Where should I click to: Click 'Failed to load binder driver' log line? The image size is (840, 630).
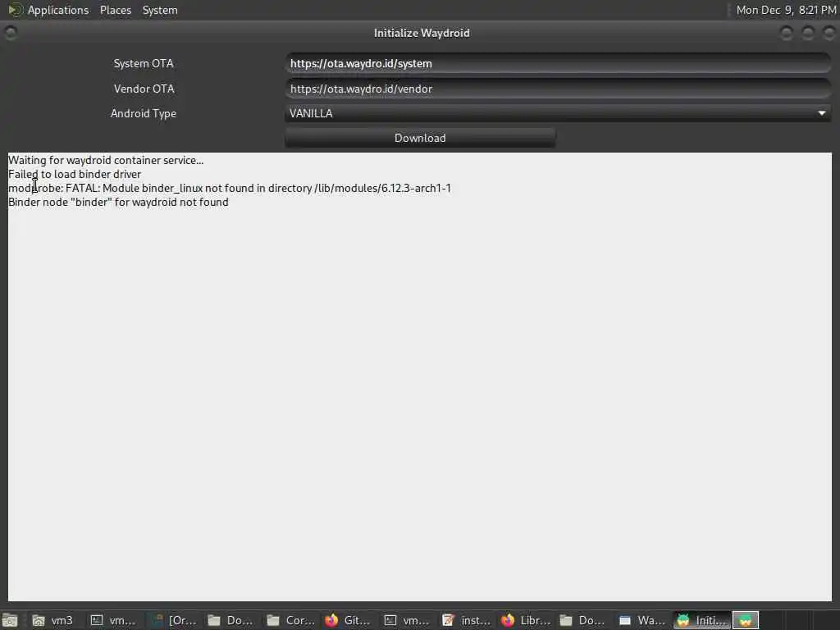coord(75,174)
